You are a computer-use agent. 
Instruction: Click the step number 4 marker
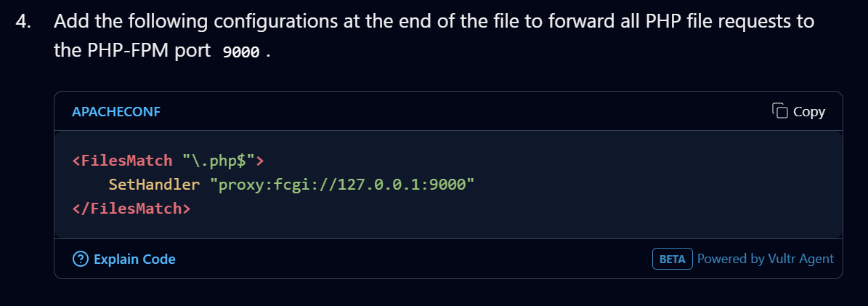coord(24,21)
